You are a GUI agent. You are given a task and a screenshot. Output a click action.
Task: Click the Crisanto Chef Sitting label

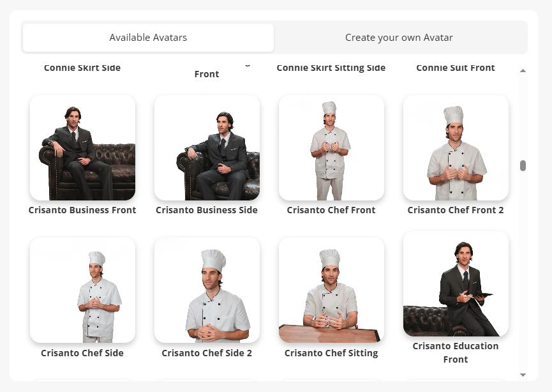tap(331, 353)
